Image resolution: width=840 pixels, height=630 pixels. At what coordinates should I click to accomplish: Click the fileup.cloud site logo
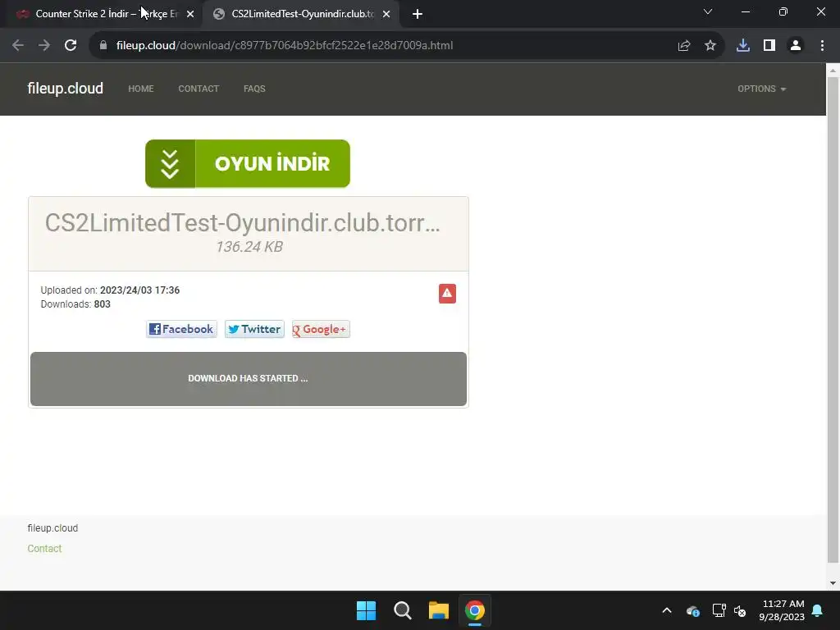coord(66,89)
